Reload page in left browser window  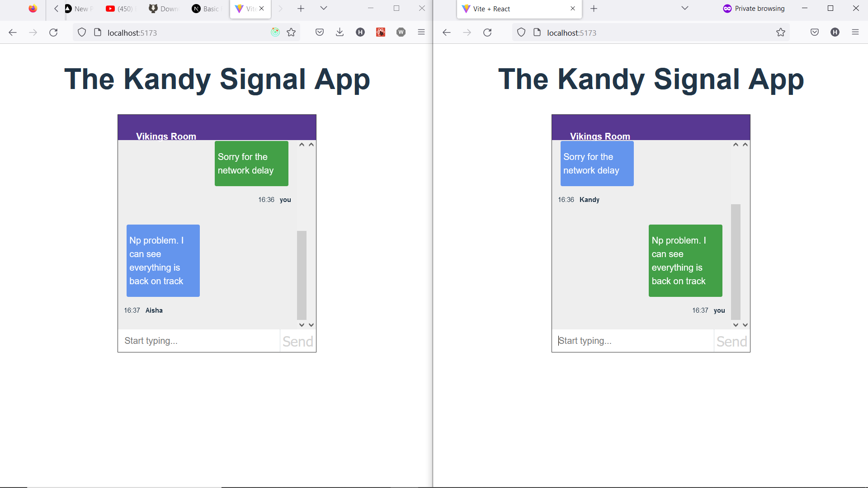[x=53, y=33]
